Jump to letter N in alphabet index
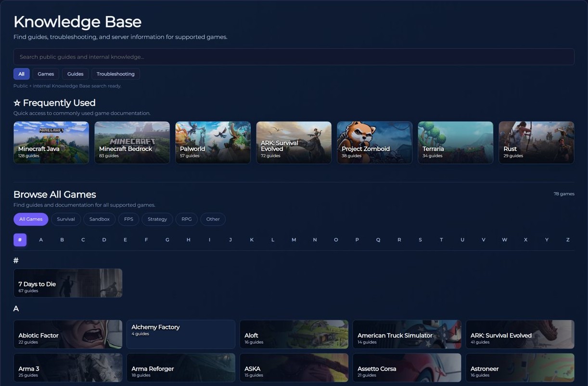Screen dimensions: 588x386 pos(315,240)
